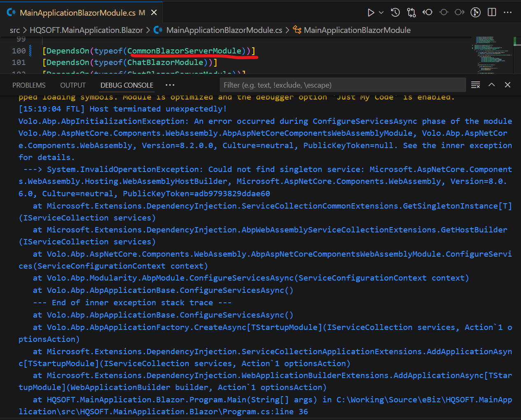Open the Run button dropdown arrow
Viewport: 521px width, 420px height.
pyautogui.click(x=381, y=13)
